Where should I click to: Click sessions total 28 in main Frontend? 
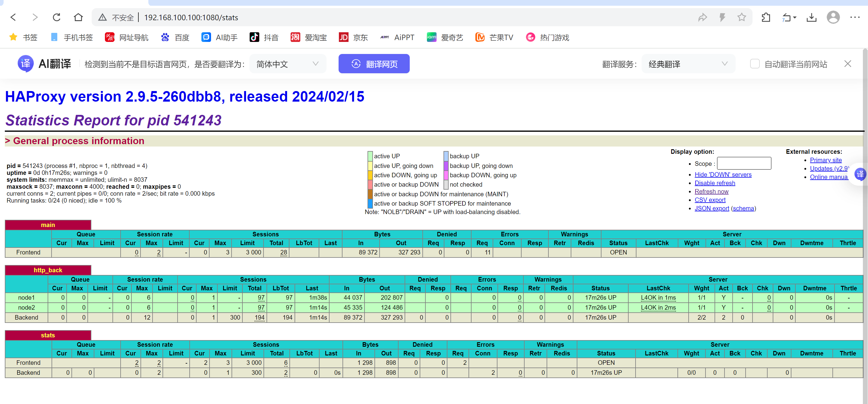(x=283, y=252)
